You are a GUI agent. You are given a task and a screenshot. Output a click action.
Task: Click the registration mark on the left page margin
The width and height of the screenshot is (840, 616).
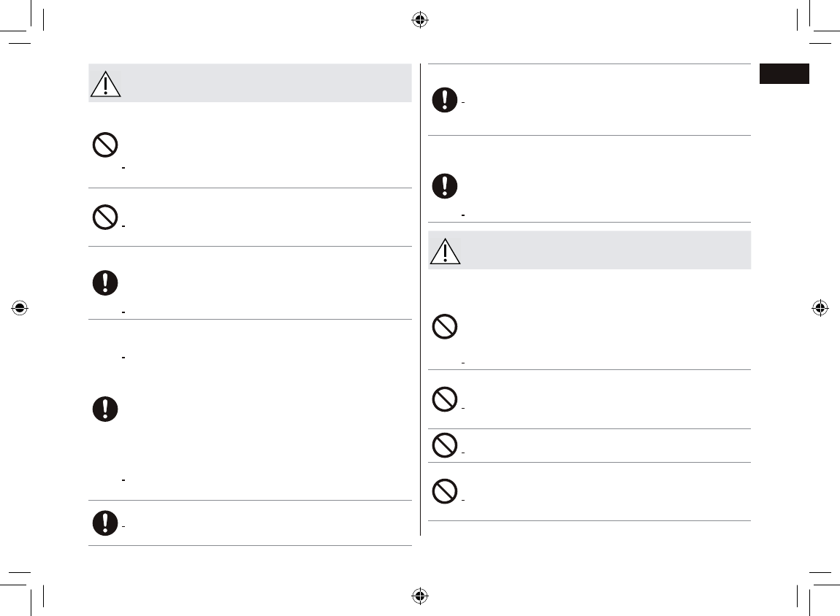pyautogui.click(x=20, y=308)
